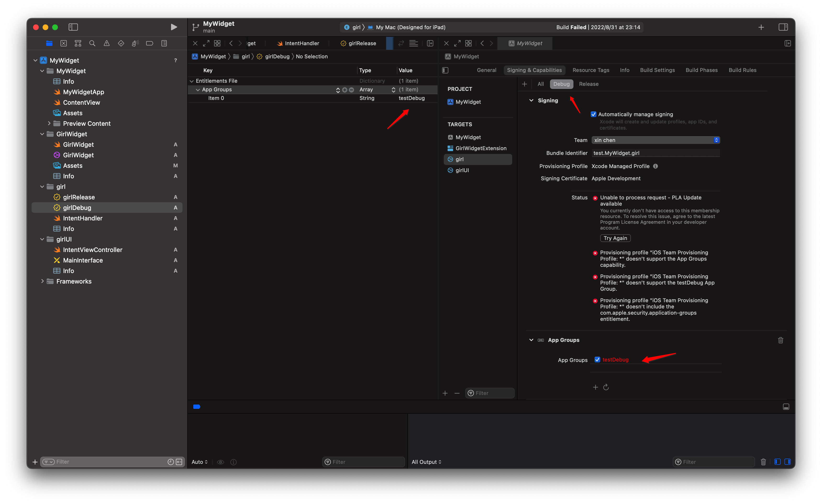Expand the Frameworks folder
Image resolution: width=822 pixels, height=504 pixels.
click(42, 281)
